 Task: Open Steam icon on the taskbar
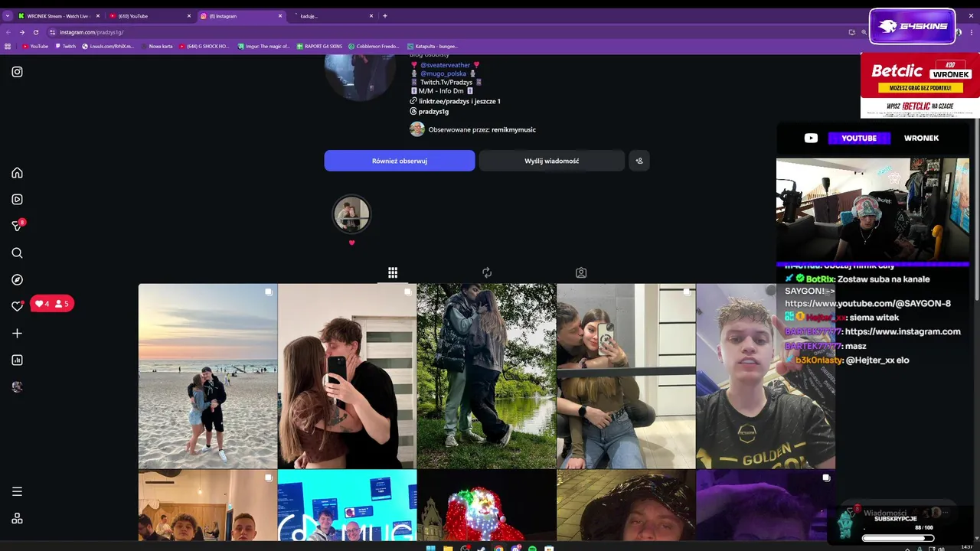482,548
